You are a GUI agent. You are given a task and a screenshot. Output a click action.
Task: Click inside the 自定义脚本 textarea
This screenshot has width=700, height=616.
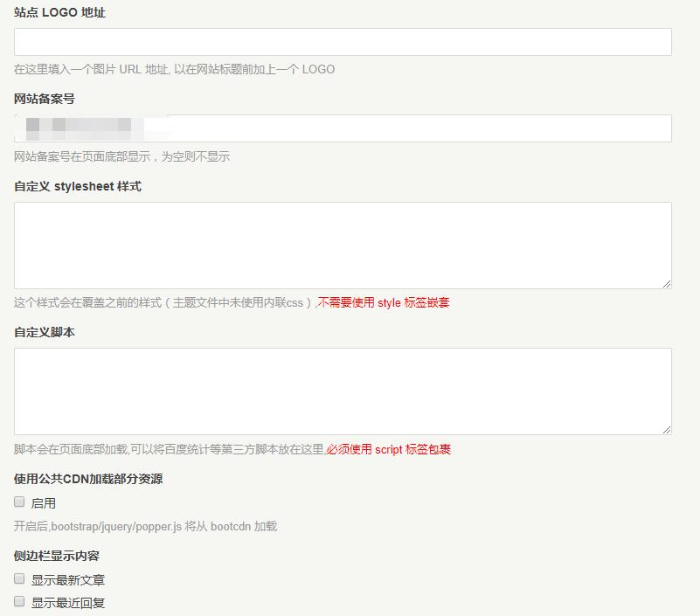point(343,391)
